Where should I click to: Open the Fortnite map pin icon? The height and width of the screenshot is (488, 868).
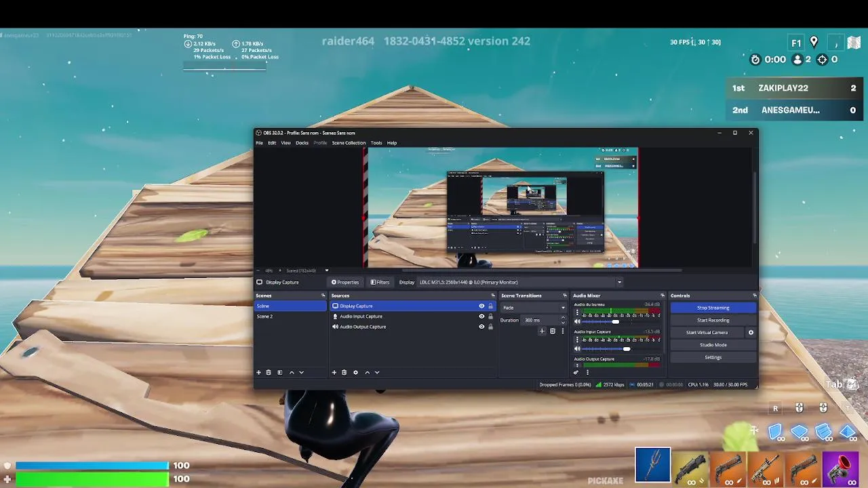814,42
